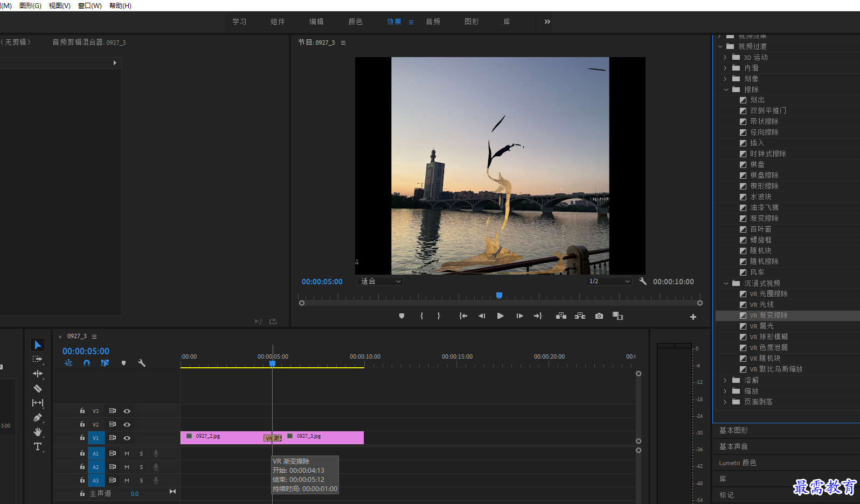
Task: Open playback resolution 1/2 dropdown
Action: [609, 281]
